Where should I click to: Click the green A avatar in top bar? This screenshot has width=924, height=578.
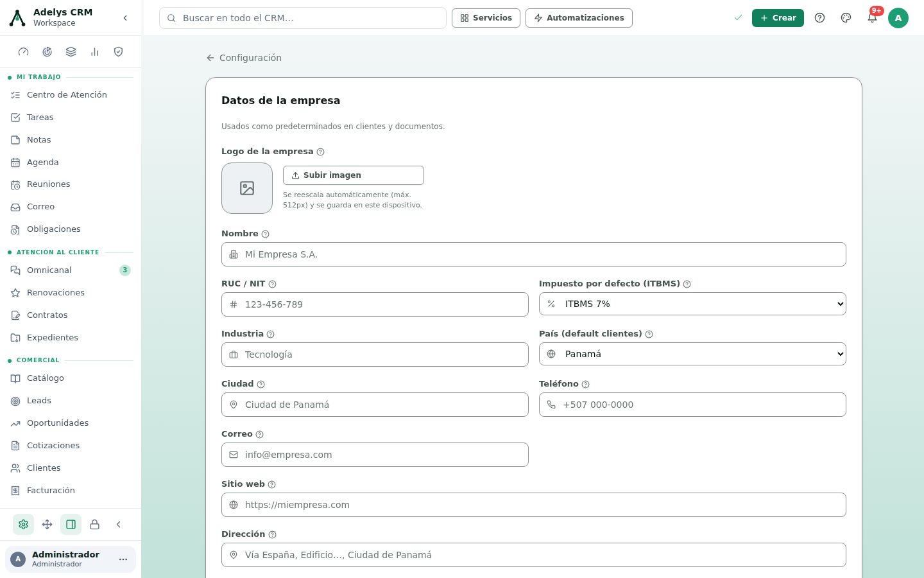[898, 18]
